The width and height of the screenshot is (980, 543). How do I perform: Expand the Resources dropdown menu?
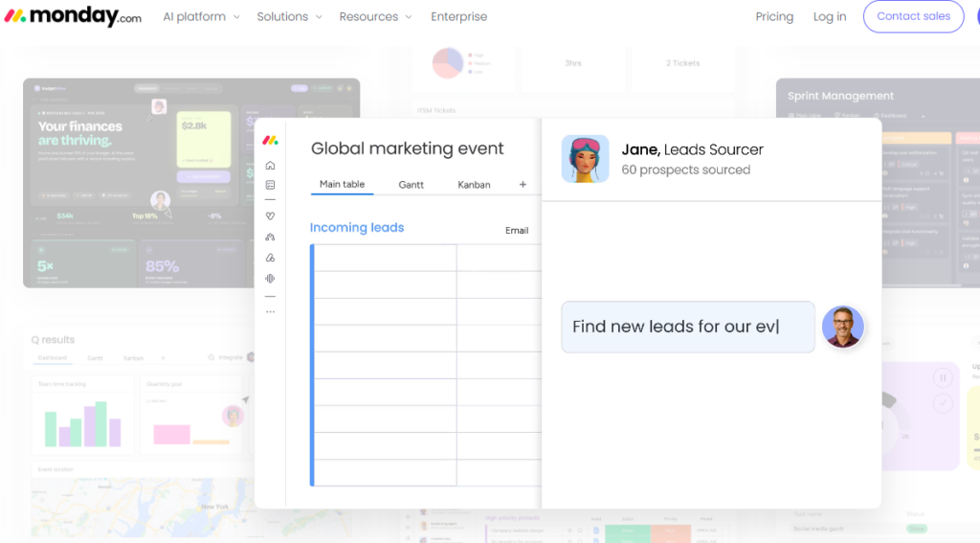[x=375, y=17]
